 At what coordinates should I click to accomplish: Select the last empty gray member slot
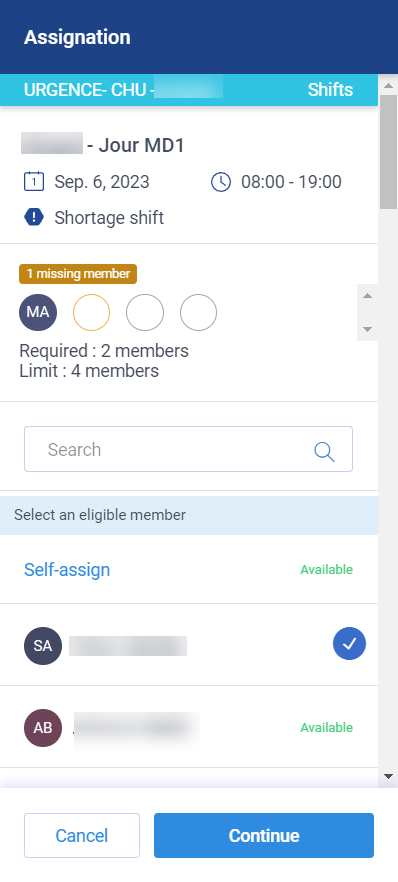pyautogui.click(x=198, y=312)
